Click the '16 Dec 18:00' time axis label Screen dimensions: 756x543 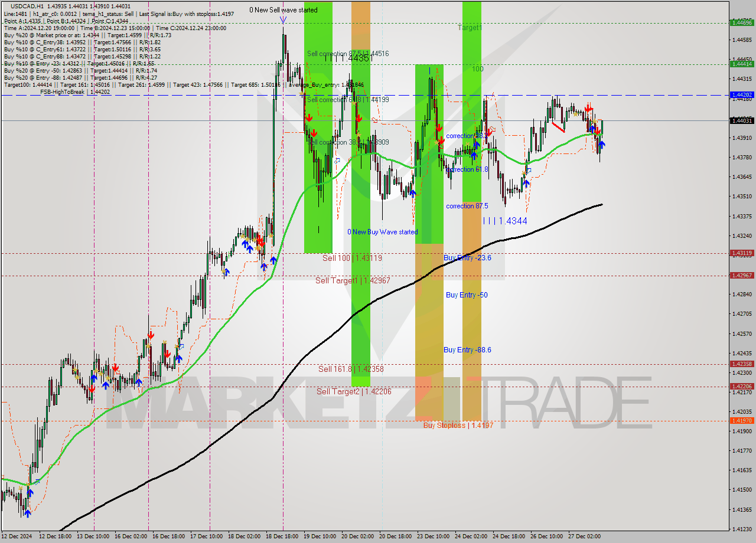170,537
